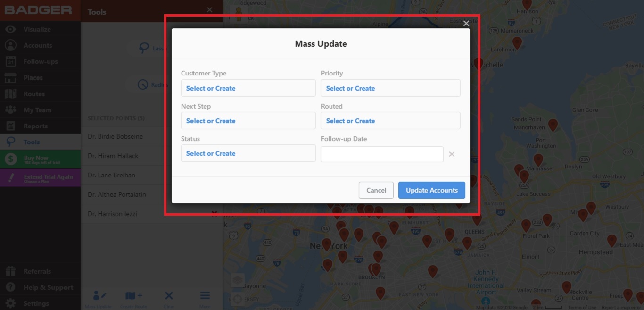Clear the Follow-up Date with X icon
This screenshot has width=644, height=310.
coord(452,154)
